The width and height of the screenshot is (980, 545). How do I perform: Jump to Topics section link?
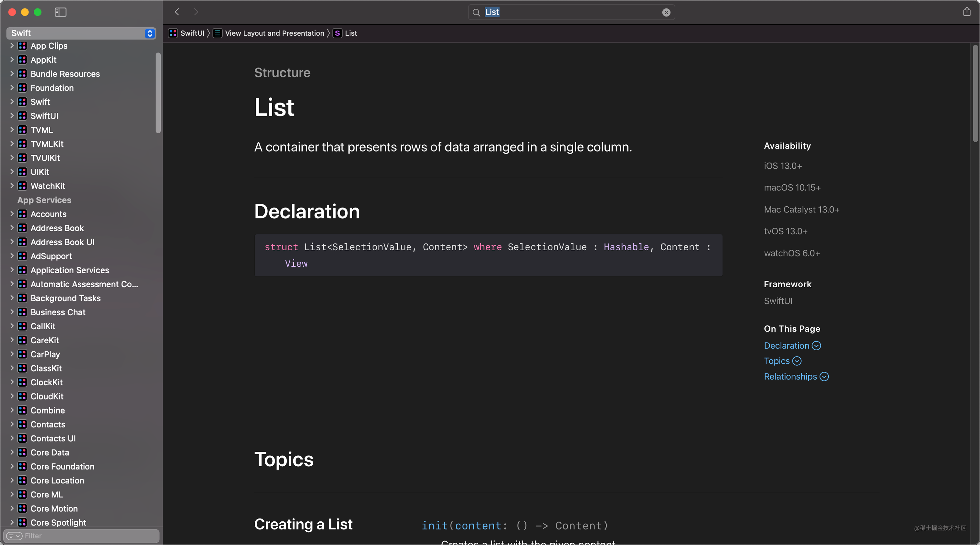point(783,361)
